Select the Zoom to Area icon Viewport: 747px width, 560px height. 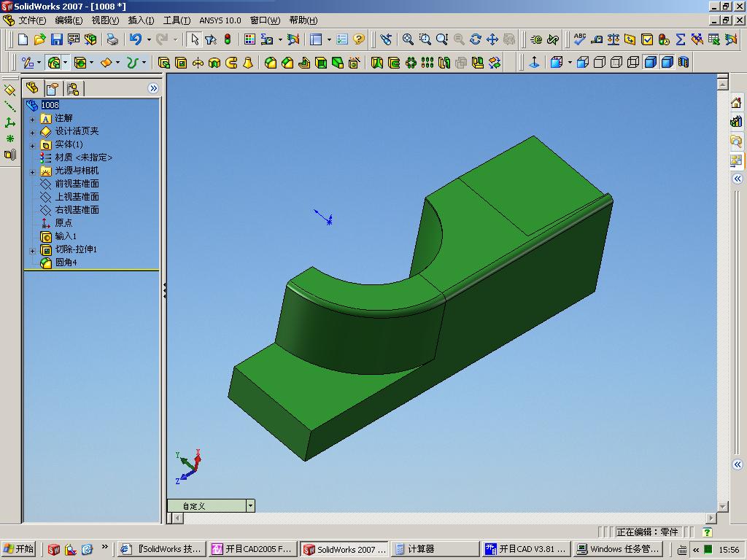tap(425, 39)
